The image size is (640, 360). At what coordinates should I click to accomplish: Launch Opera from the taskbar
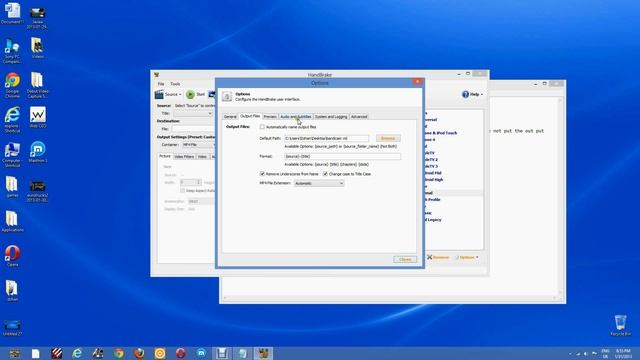pyautogui.click(x=180, y=353)
